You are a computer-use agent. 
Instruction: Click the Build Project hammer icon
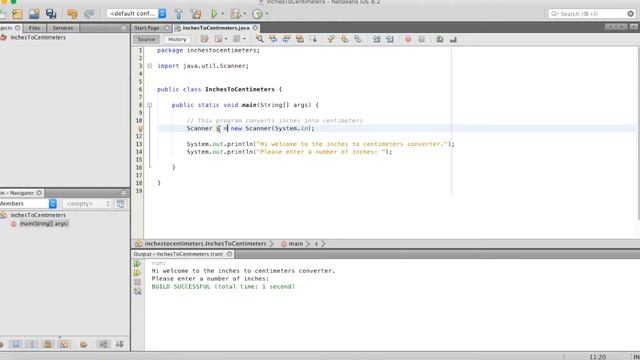(x=178, y=14)
